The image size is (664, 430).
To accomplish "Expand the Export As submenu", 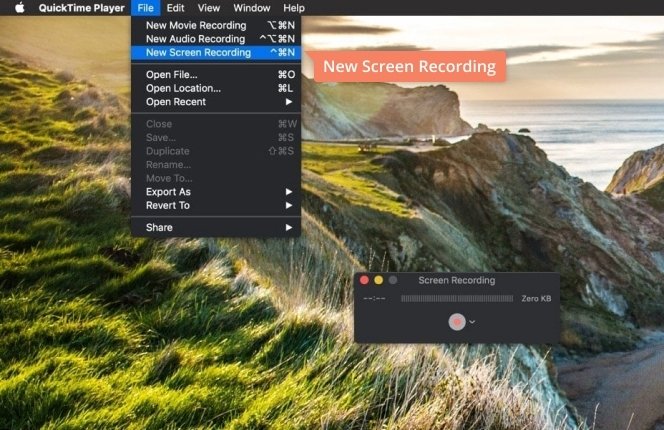I will pyautogui.click(x=216, y=192).
